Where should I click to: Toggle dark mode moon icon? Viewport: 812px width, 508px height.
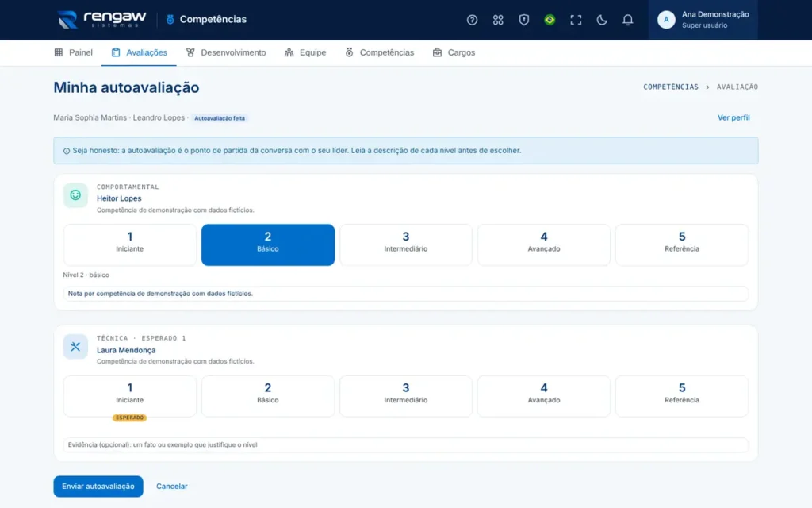coord(601,20)
